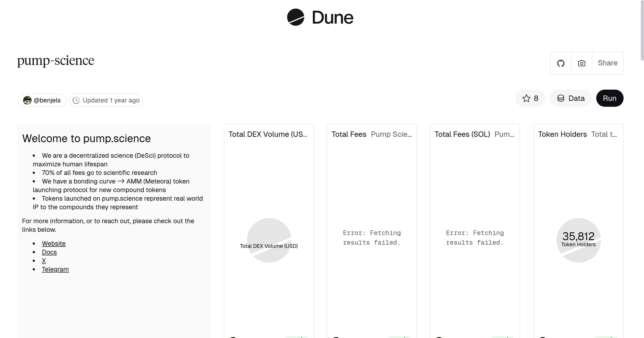The width and height of the screenshot is (644, 338).
Task: Open the GitHub link icon
Action: 561,63
